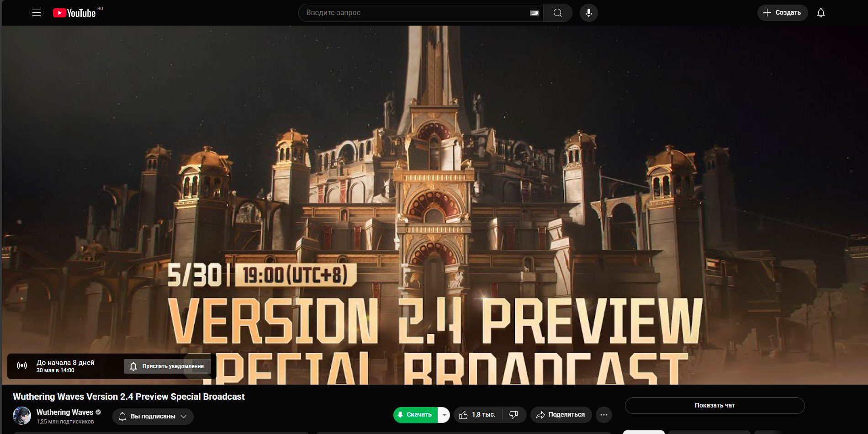Open the on-screen keyboard icon
Viewport: 868px width, 434px height.
point(534,13)
